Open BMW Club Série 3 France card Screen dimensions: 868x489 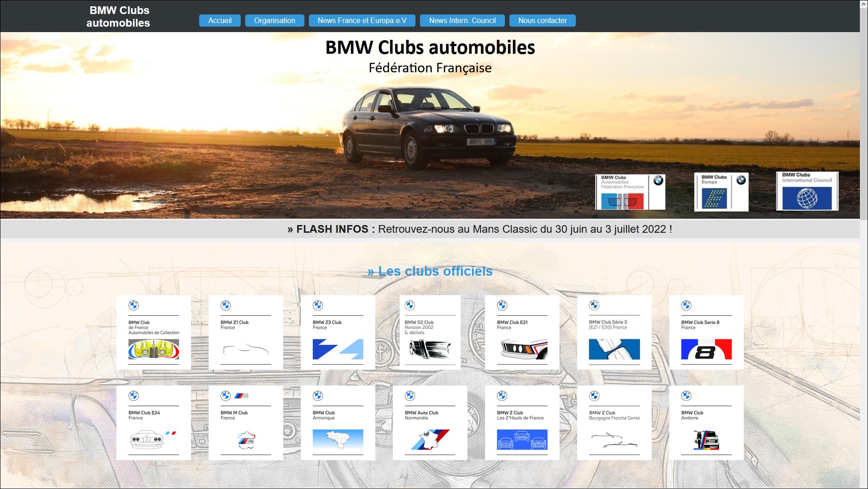pyautogui.click(x=614, y=332)
